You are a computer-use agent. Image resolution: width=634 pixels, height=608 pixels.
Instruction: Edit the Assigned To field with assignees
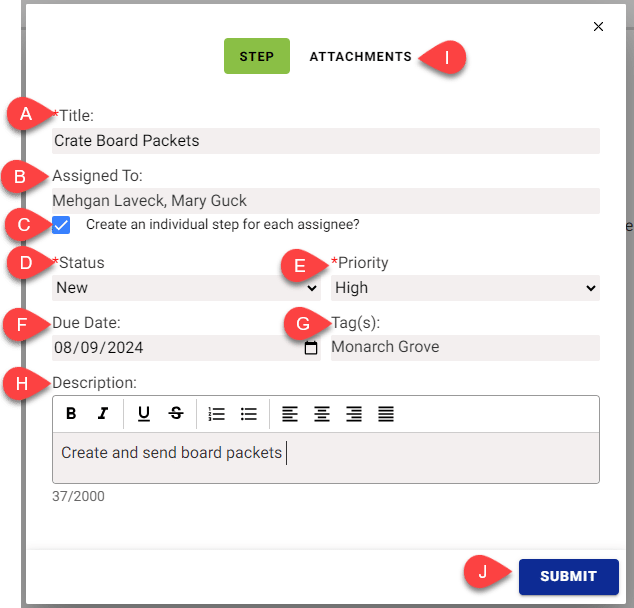[x=326, y=201]
